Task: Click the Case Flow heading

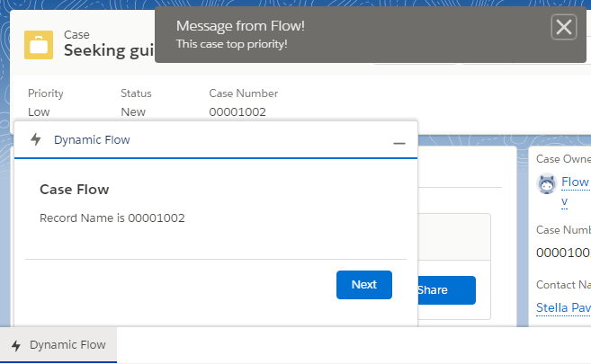Action: [x=75, y=190]
